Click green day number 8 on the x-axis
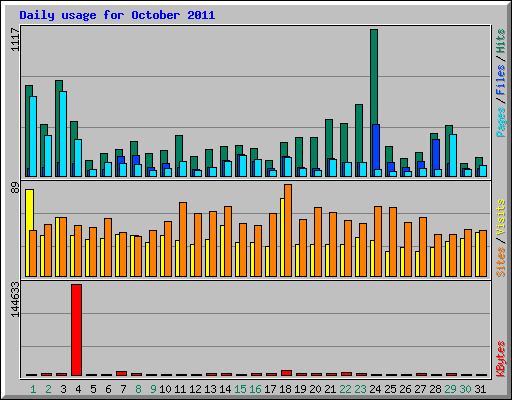This screenshot has height=400, width=512. (x=138, y=389)
